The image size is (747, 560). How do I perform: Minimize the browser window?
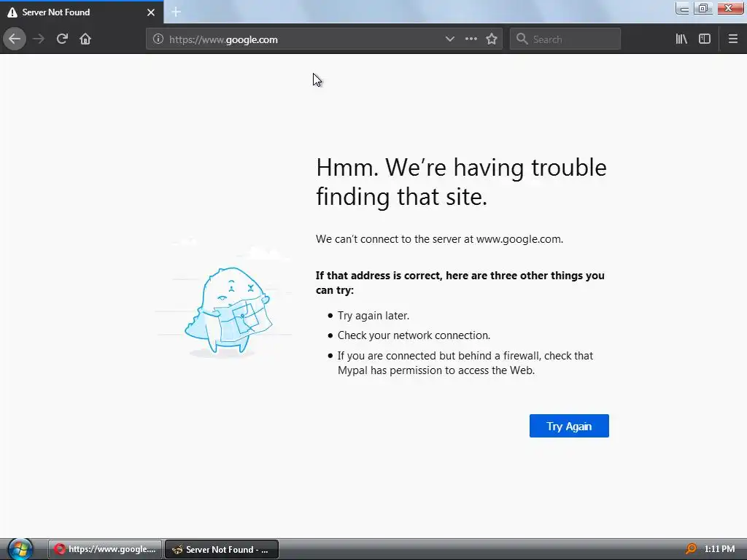coord(683,9)
